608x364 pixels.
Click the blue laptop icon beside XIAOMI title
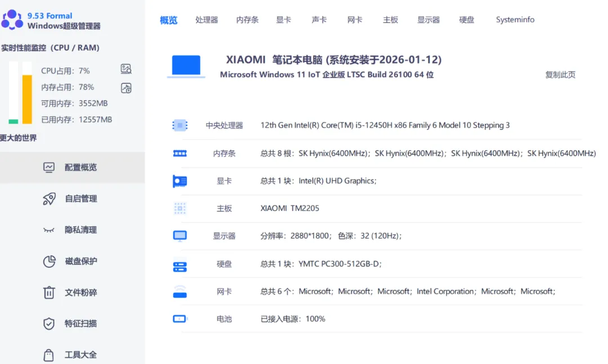click(186, 66)
